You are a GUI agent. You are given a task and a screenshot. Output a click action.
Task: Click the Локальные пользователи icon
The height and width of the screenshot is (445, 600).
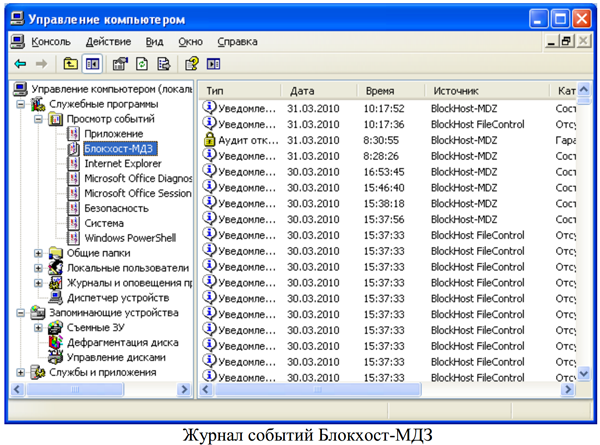tap(56, 267)
